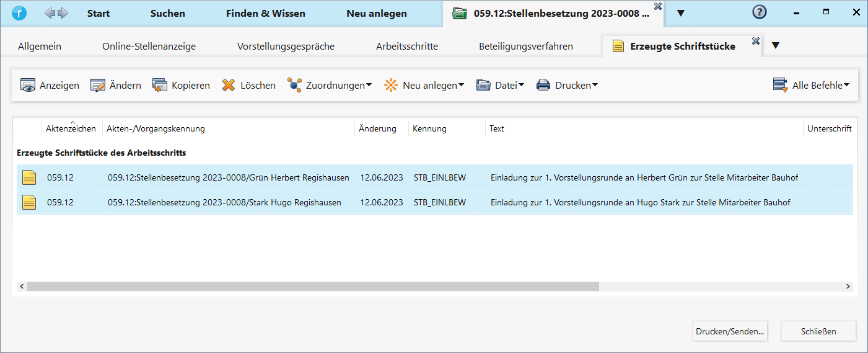Open the Zuordnungen dropdown
The width and height of the screenshot is (868, 353).
(x=330, y=86)
